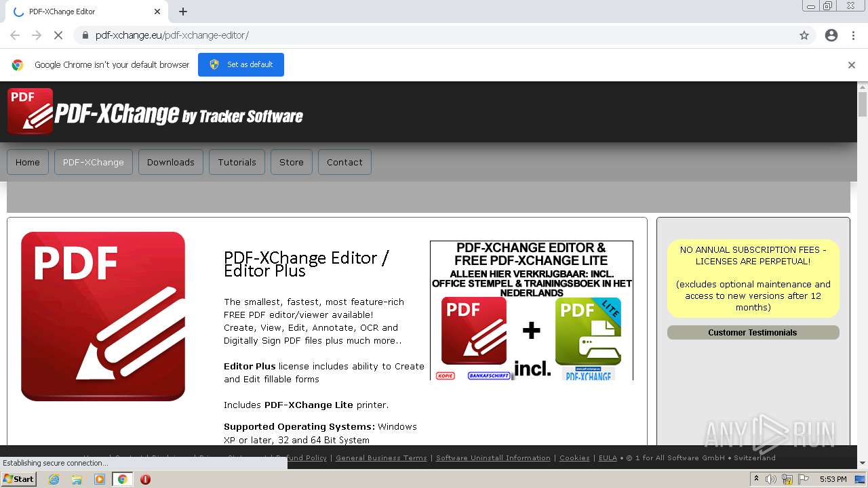Viewport: 868px width, 488px height.
Task: Open the EULA footer link
Action: [x=608, y=457]
